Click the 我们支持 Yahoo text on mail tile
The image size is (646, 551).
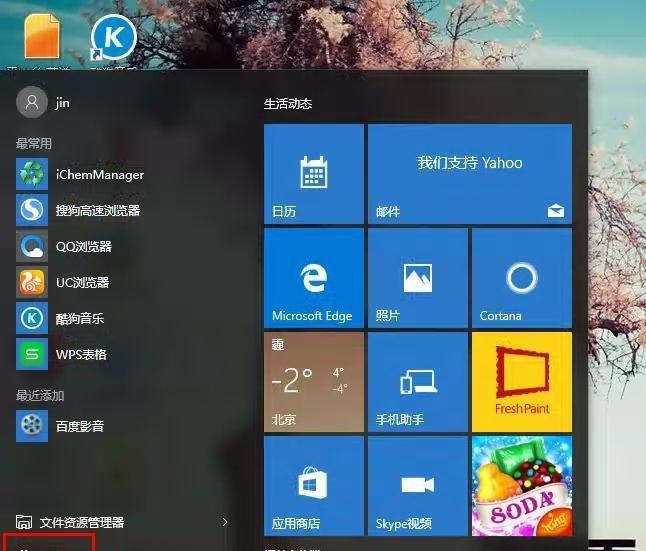click(x=470, y=163)
